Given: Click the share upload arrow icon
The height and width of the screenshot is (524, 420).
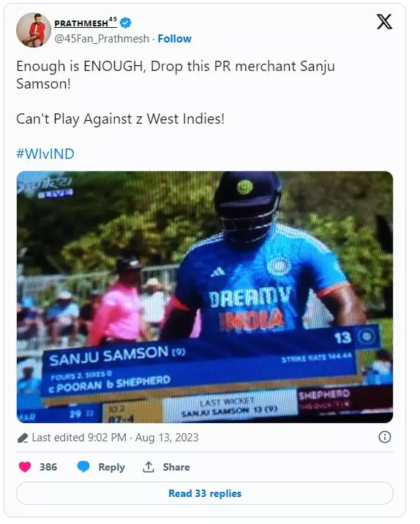Looking at the screenshot, I should (149, 466).
